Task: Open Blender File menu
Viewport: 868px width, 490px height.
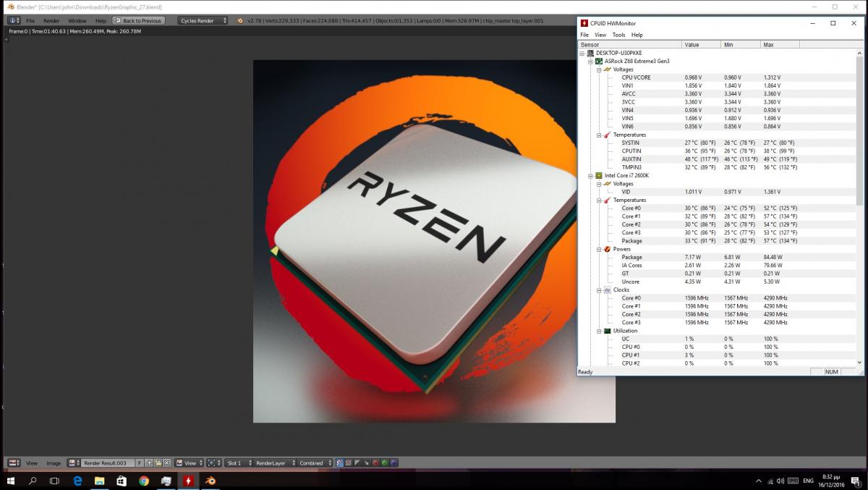Action: [30, 20]
